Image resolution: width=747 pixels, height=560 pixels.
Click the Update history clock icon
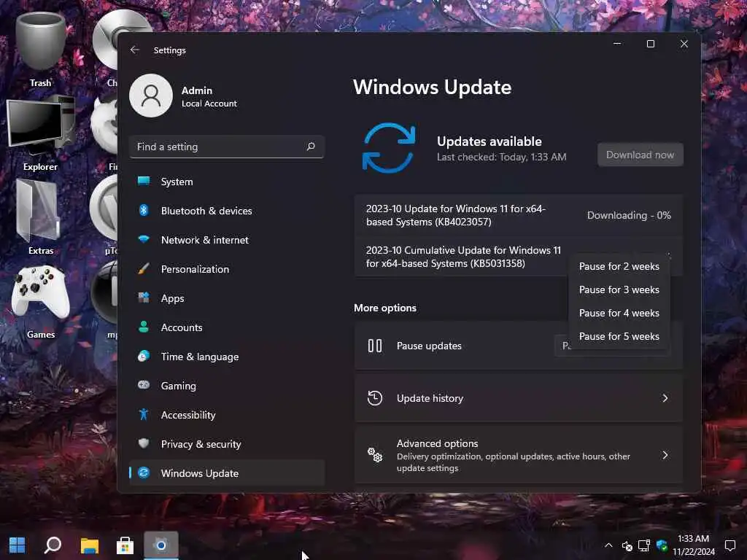pyautogui.click(x=375, y=398)
